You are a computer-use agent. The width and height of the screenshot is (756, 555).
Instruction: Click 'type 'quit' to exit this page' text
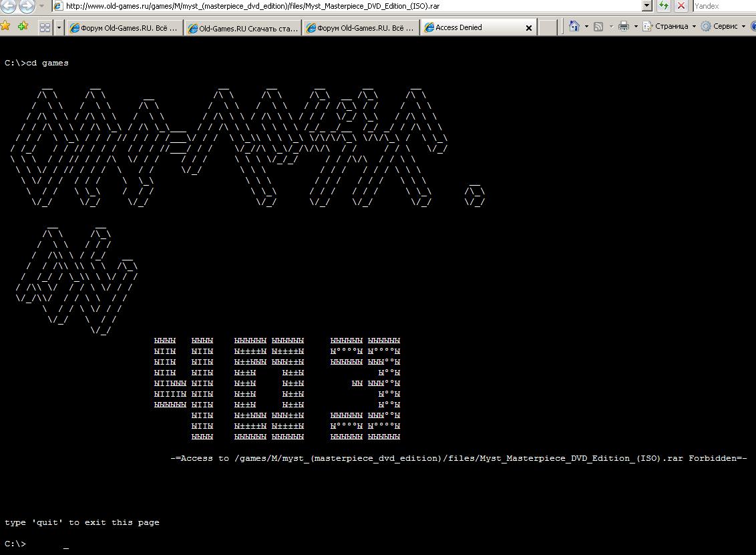coord(82,523)
